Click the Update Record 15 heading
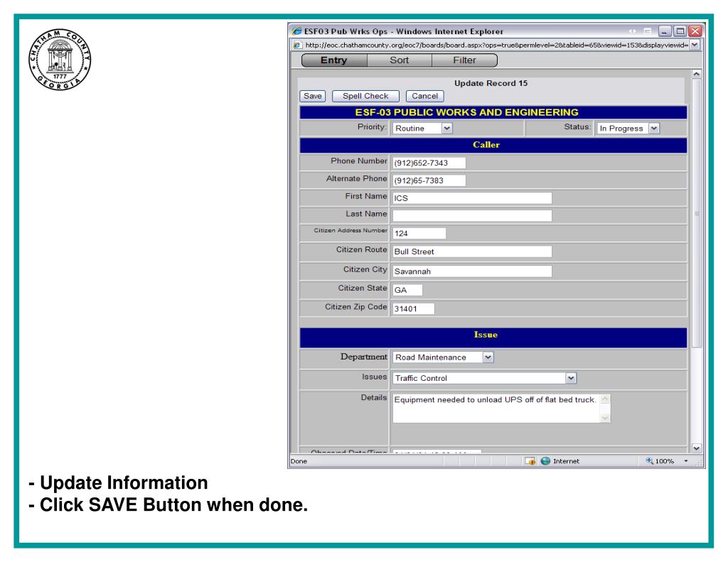The width and height of the screenshot is (728, 562). [x=491, y=83]
